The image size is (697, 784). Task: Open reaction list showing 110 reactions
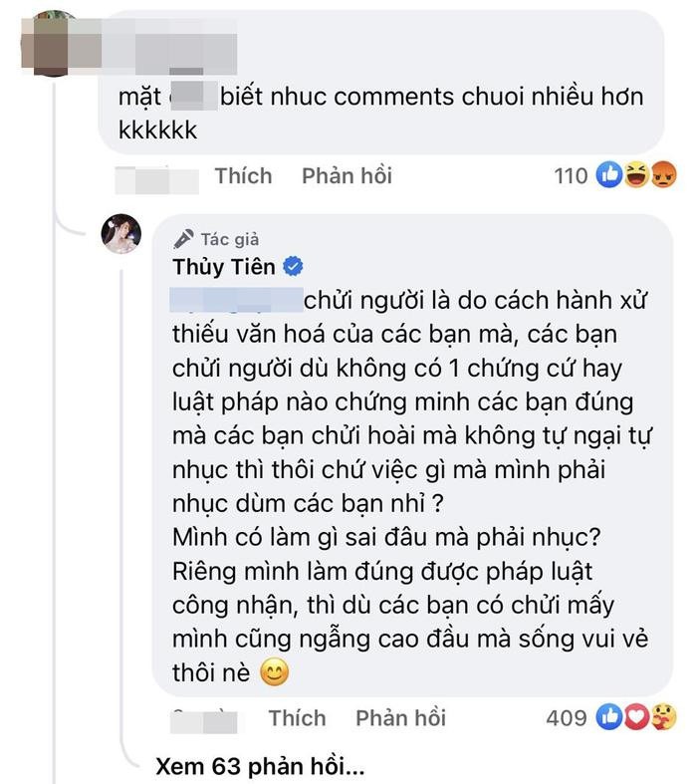tap(572, 176)
